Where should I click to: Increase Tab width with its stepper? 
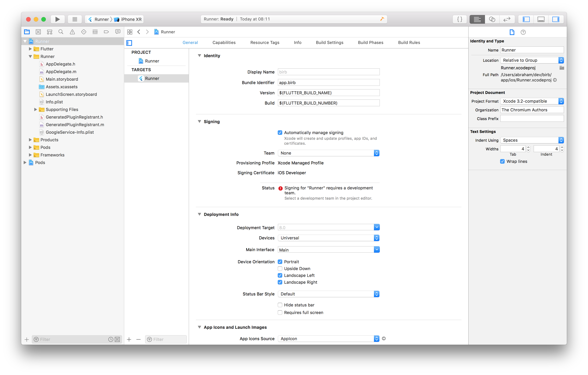pyautogui.click(x=528, y=147)
